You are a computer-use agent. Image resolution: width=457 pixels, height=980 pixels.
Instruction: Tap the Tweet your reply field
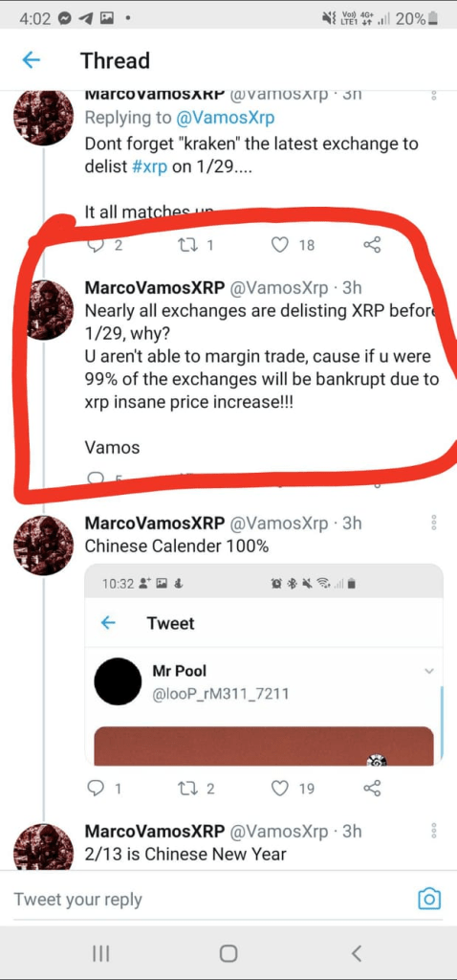(206, 900)
